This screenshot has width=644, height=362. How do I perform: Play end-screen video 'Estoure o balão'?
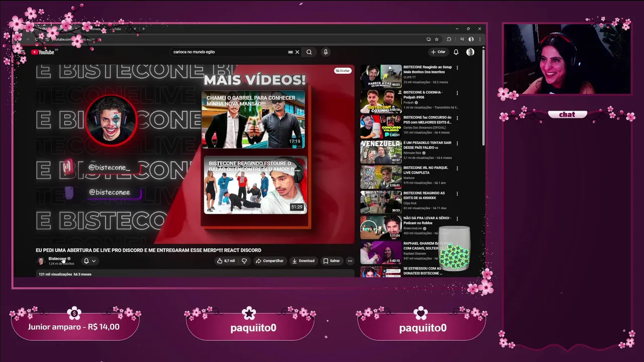[x=255, y=185]
